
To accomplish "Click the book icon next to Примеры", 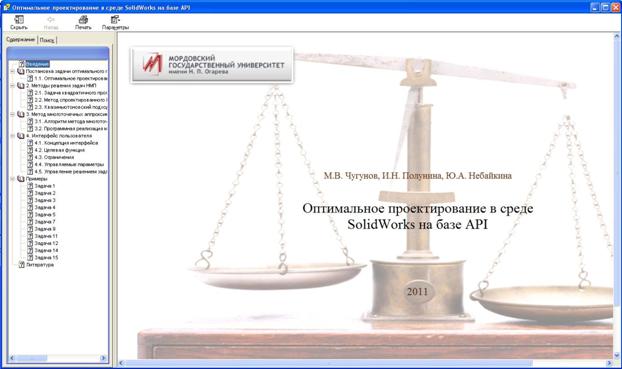I will [x=21, y=179].
